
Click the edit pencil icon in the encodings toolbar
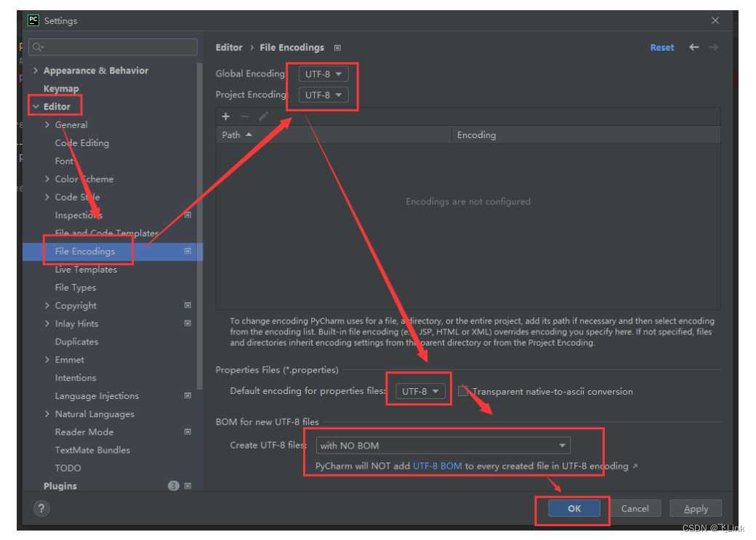pos(263,116)
